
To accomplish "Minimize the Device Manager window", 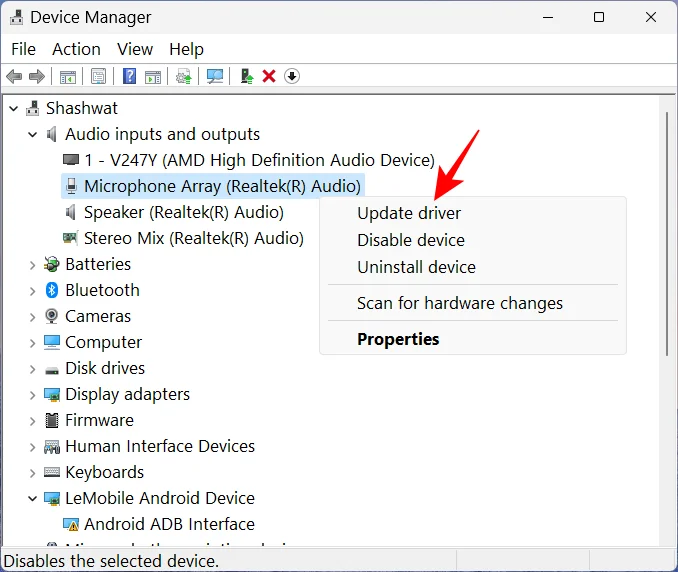I will [548, 18].
